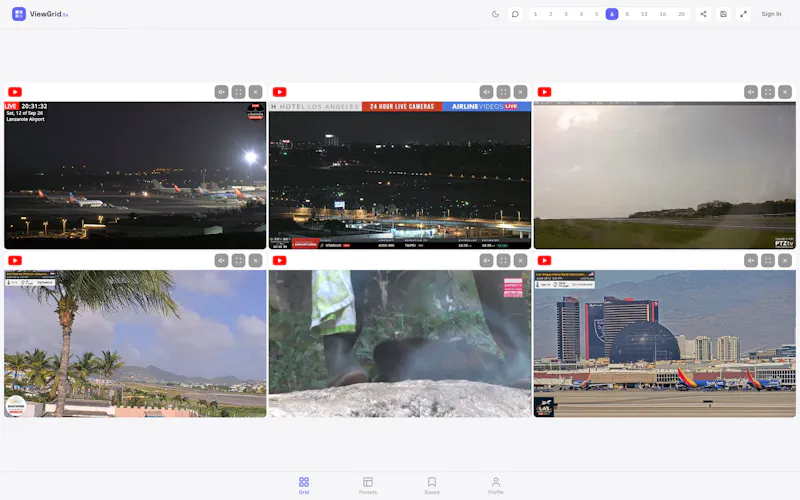Open the chat bubble icon
The height and width of the screenshot is (500, 800).
click(x=515, y=14)
